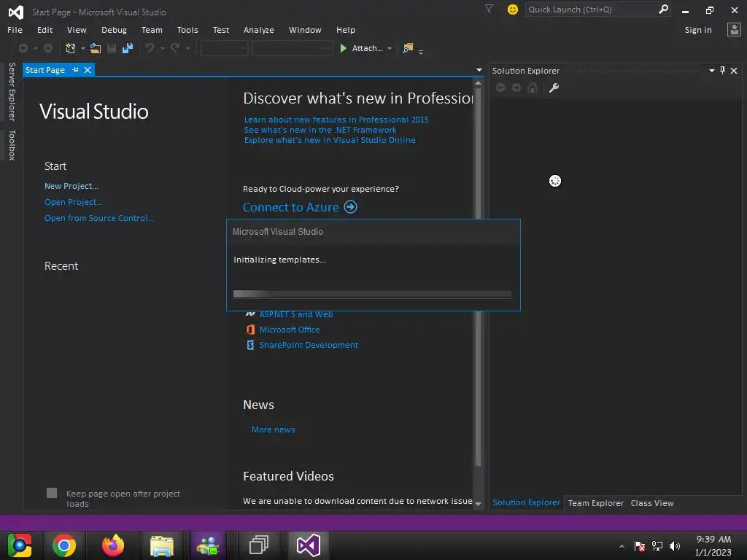Click the Quick Launch magnifier icon
The width and height of the screenshot is (747, 560).
click(x=663, y=9)
